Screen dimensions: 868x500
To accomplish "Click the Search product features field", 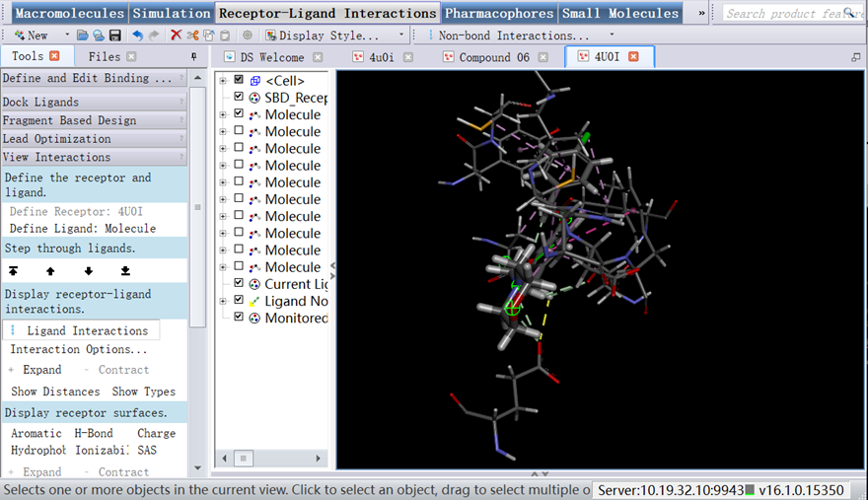I will pyautogui.click(x=794, y=13).
